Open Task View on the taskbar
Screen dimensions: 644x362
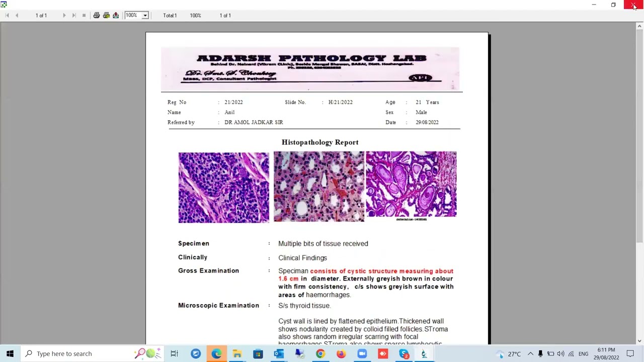point(174,353)
